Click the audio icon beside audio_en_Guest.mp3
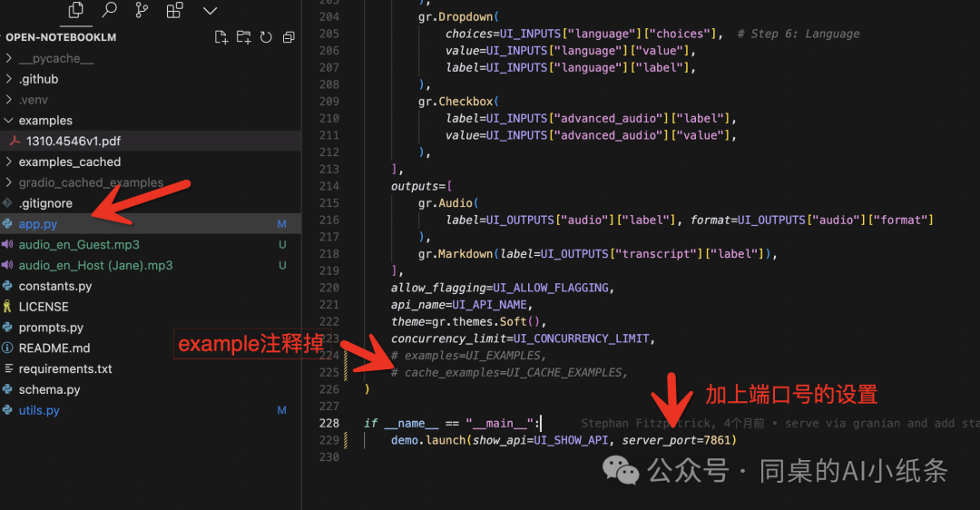This screenshot has width=980, height=510. coord(7,244)
